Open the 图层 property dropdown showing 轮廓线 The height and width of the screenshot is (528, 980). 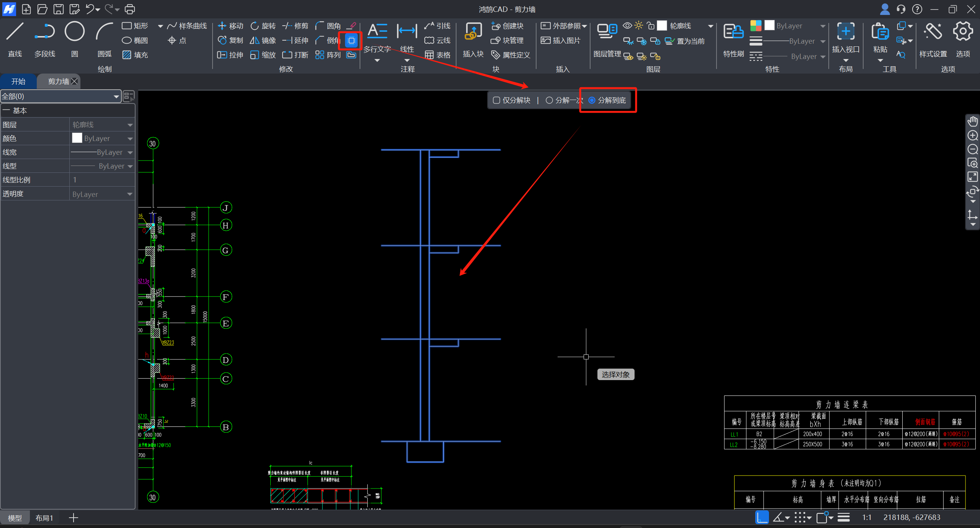130,125
